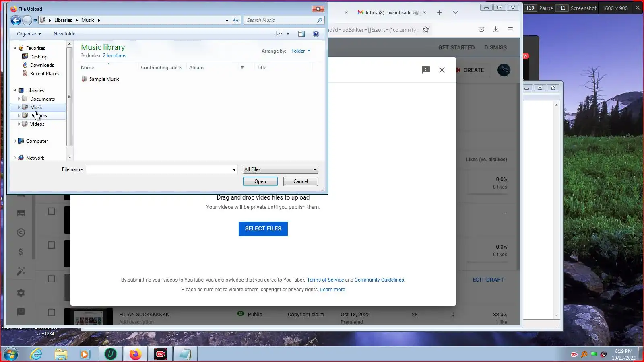Expand the Pictures library tree node
644x362 pixels.
(x=19, y=116)
